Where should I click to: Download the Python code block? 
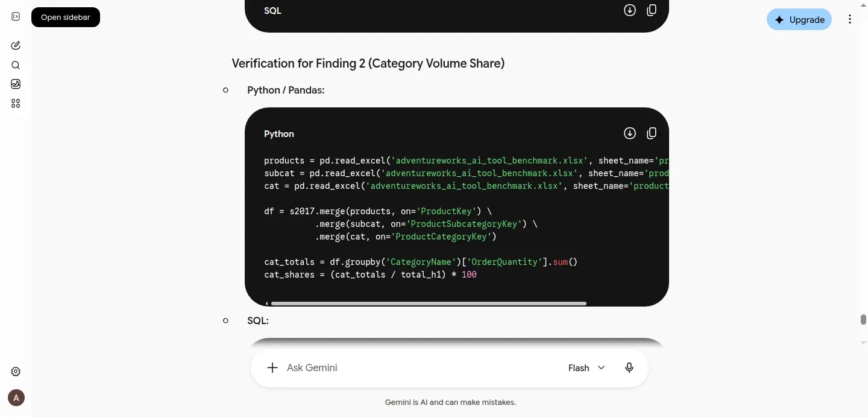pyautogui.click(x=630, y=133)
